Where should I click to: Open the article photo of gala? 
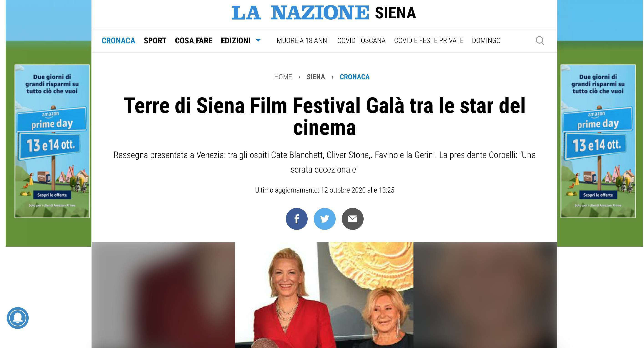click(x=324, y=295)
